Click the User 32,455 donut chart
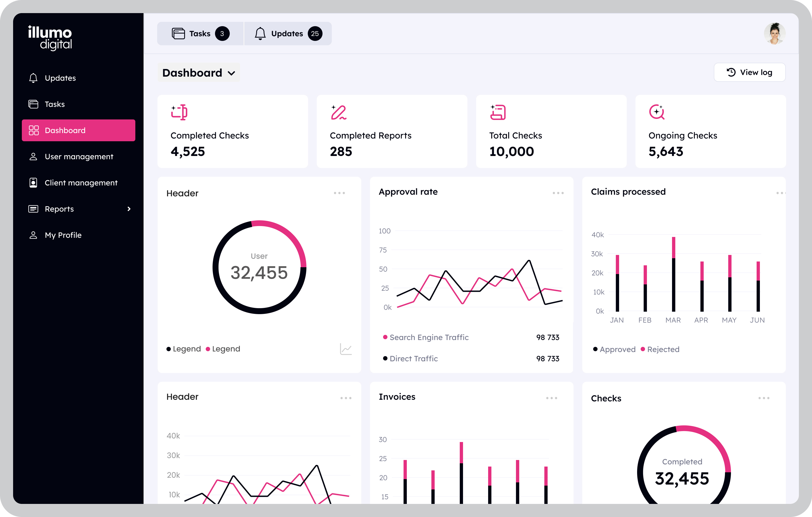 tap(259, 267)
